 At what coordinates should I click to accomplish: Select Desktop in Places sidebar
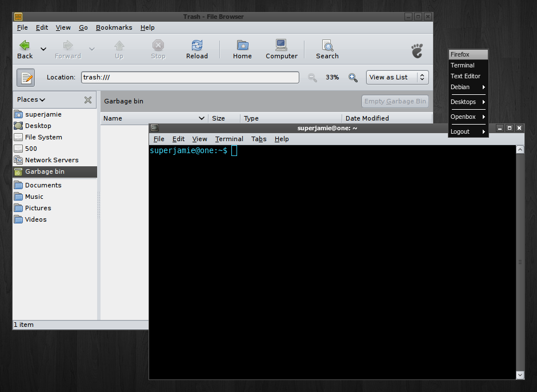pos(55,126)
